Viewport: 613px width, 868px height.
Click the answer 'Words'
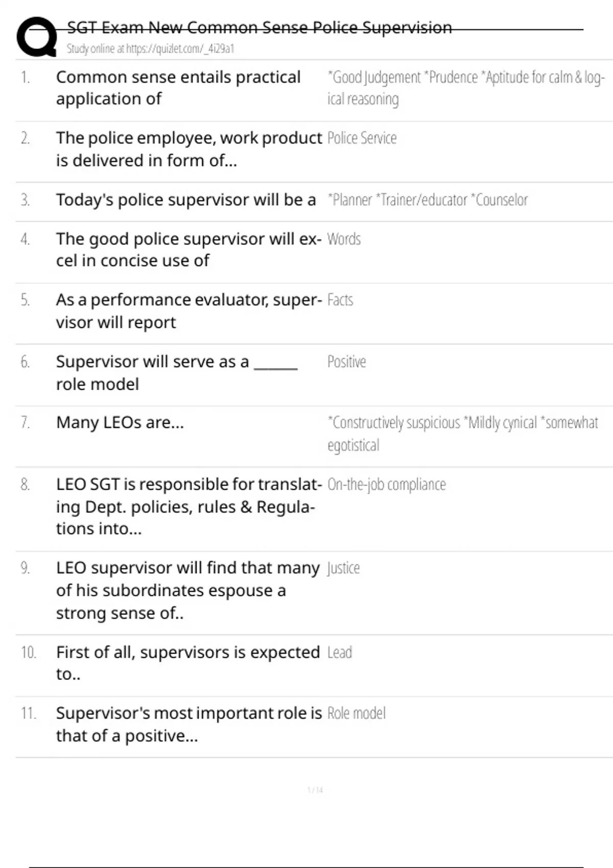[x=344, y=239]
